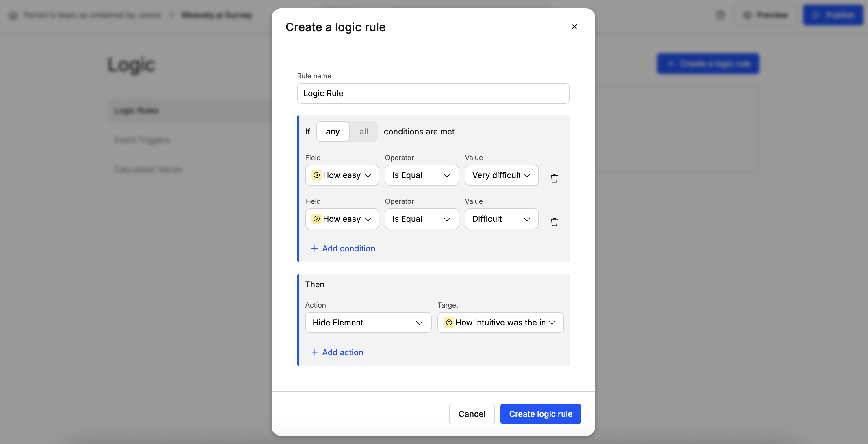Viewport: 868px width, 444px height.
Task: Open the Difficult value dropdown
Action: pyautogui.click(x=501, y=219)
